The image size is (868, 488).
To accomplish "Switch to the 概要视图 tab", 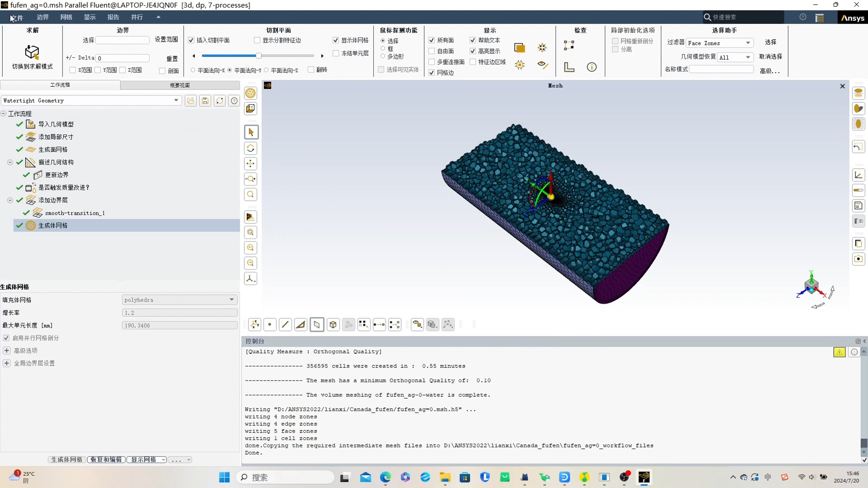I will [x=179, y=85].
